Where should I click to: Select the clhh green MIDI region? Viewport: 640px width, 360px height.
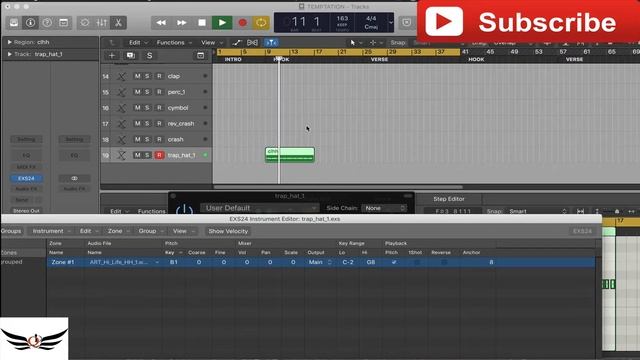[290, 155]
